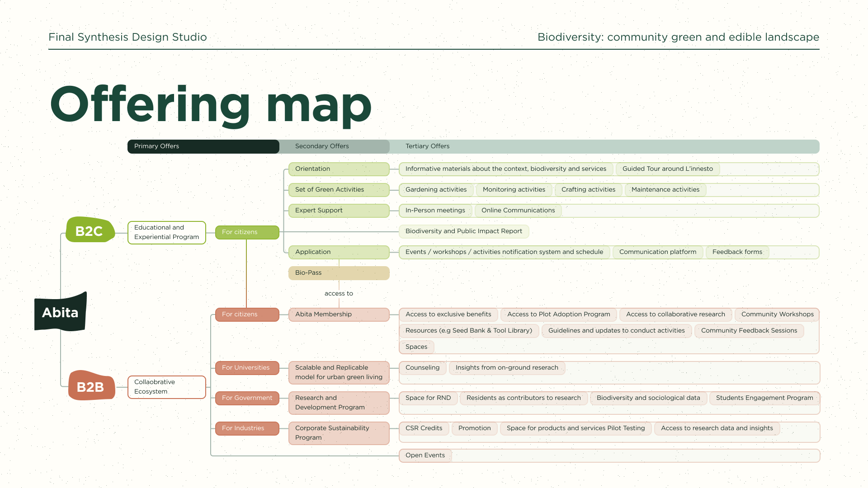Select the green For citizens node
The width and height of the screenshot is (868, 488).
pos(247,232)
